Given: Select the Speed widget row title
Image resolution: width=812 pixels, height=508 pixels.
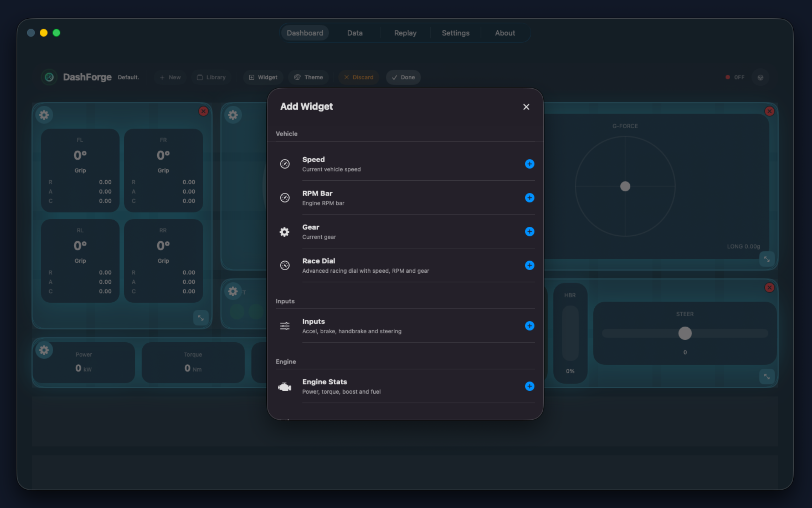Looking at the screenshot, I should coord(313,159).
